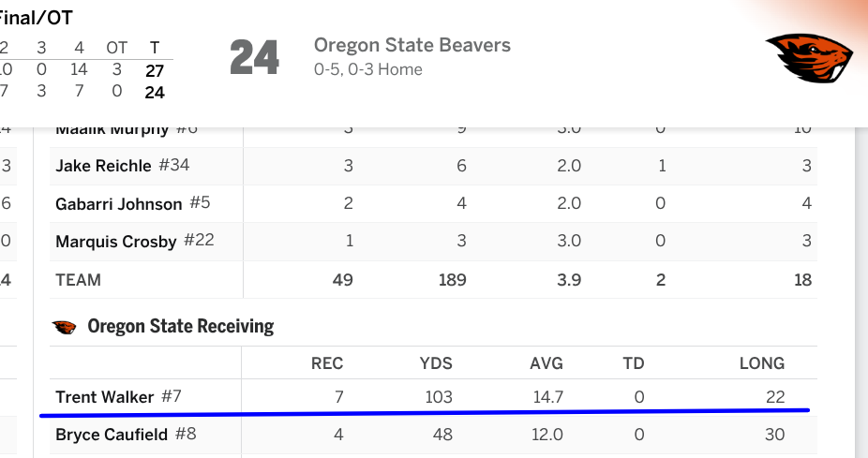Click the YDS column header in Receiving
The width and height of the screenshot is (868, 458).
(436, 363)
